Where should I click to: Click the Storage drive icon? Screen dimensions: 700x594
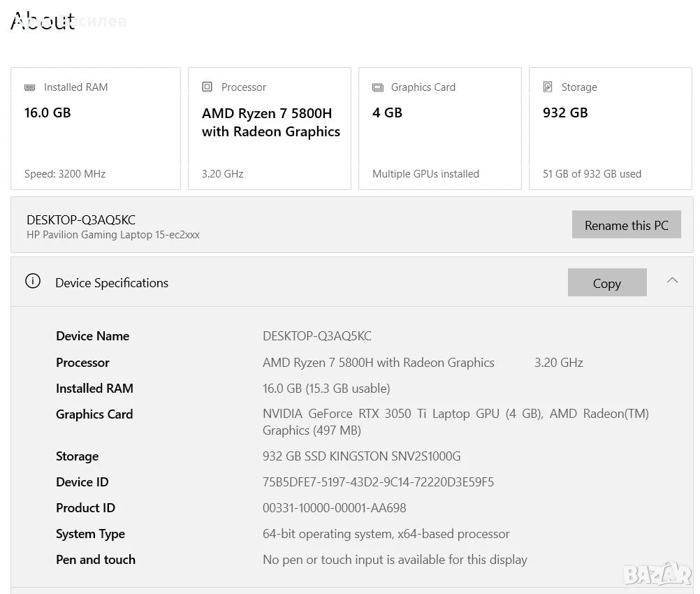[548, 87]
